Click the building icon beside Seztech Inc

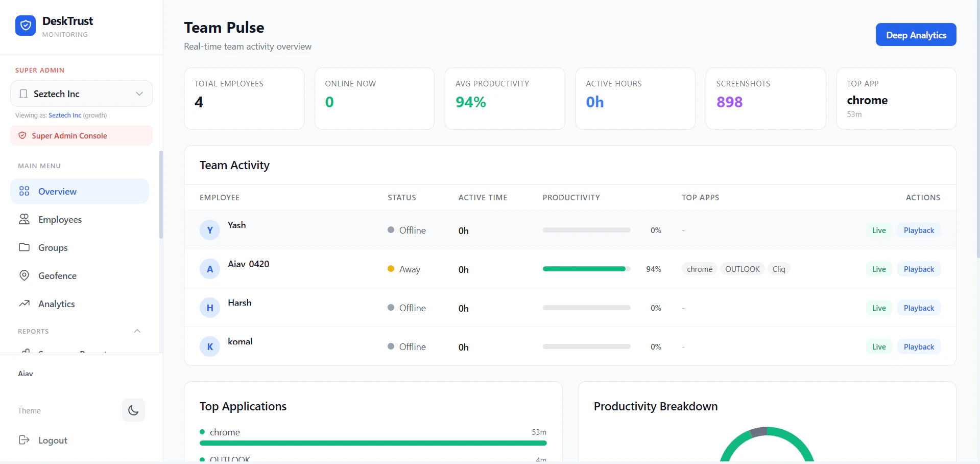(x=23, y=94)
